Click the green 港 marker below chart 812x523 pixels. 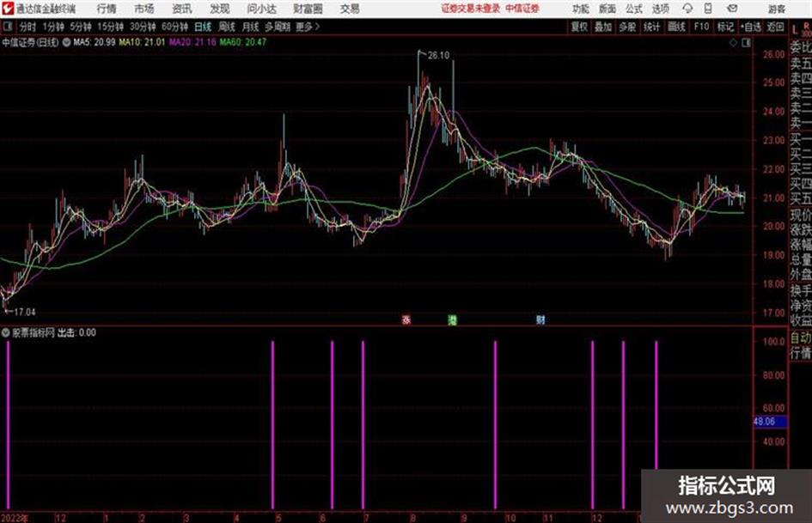coord(452,319)
